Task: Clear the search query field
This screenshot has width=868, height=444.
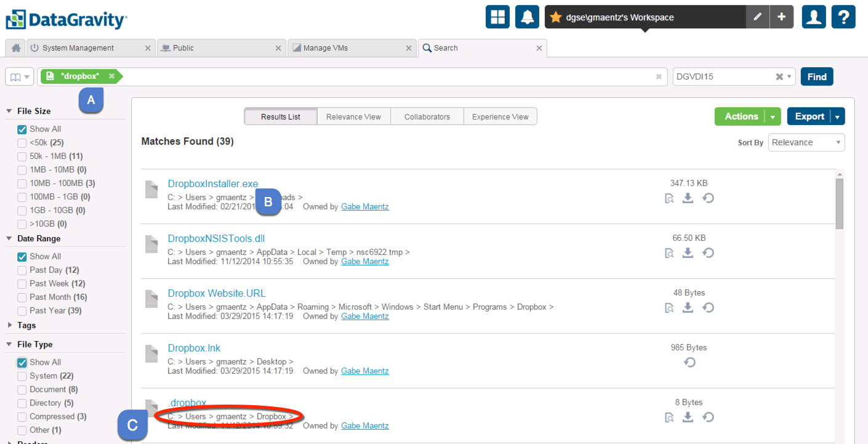Action: 659,77
